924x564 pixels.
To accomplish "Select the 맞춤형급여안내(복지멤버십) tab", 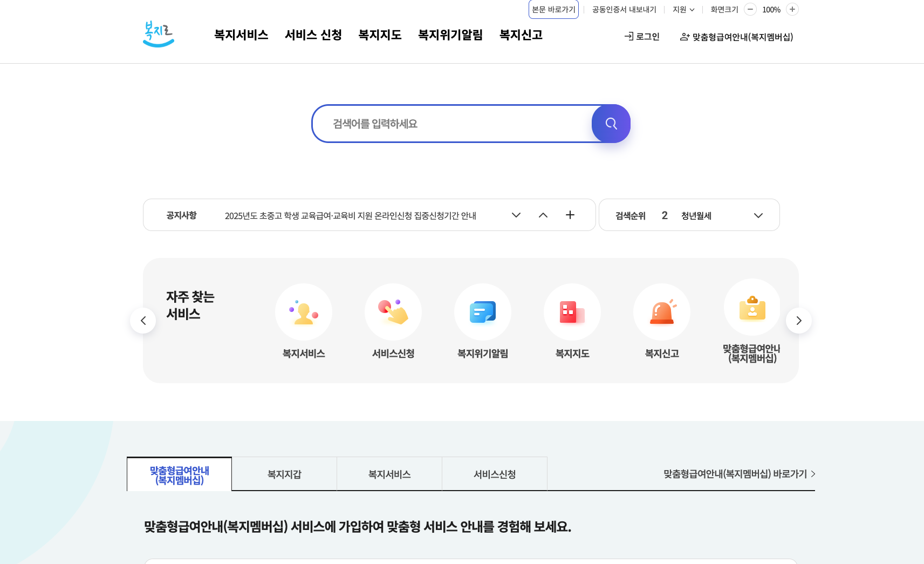I will pyautogui.click(x=180, y=474).
